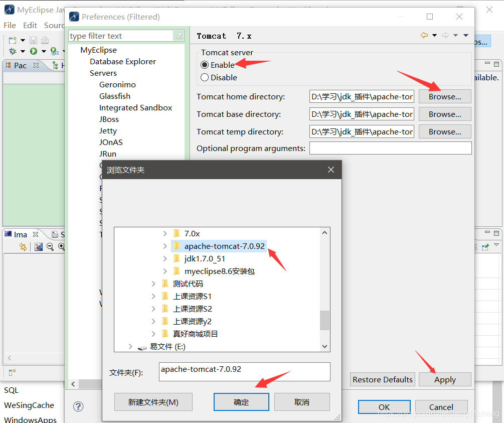Screen dimensions: 504x423
Task: Clear the preferences filter text icon
Action: (x=179, y=36)
